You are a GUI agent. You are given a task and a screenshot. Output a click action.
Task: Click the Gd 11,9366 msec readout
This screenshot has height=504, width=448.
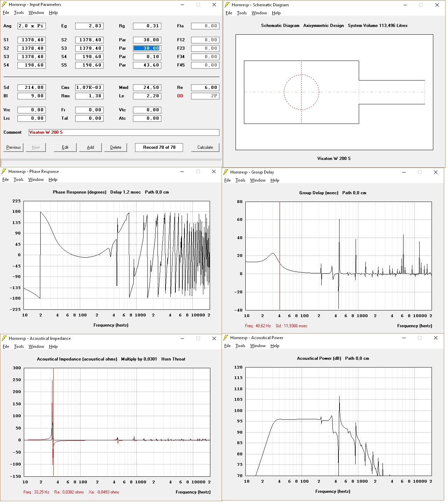pyautogui.click(x=292, y=326)
